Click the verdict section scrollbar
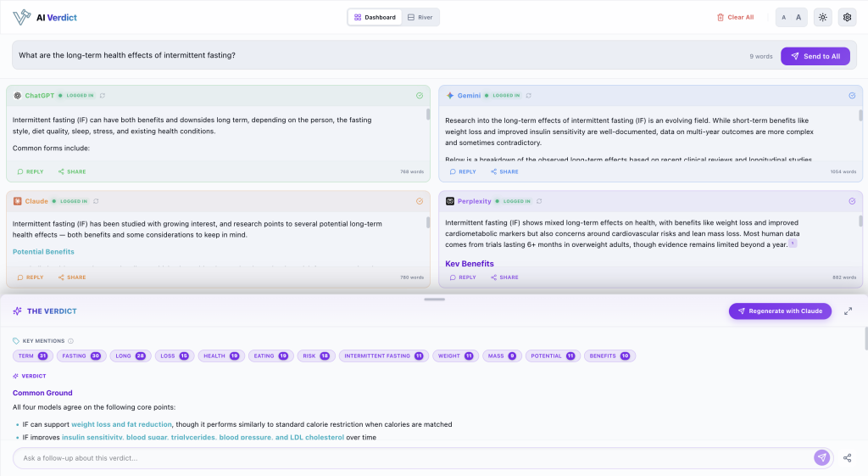 coord(865,339)
